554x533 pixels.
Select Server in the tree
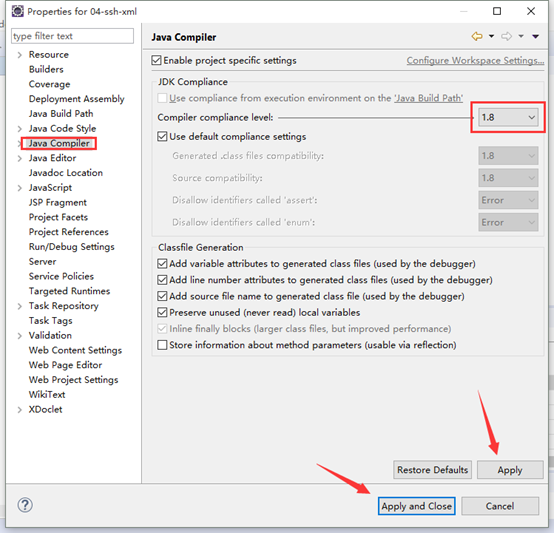42,261
